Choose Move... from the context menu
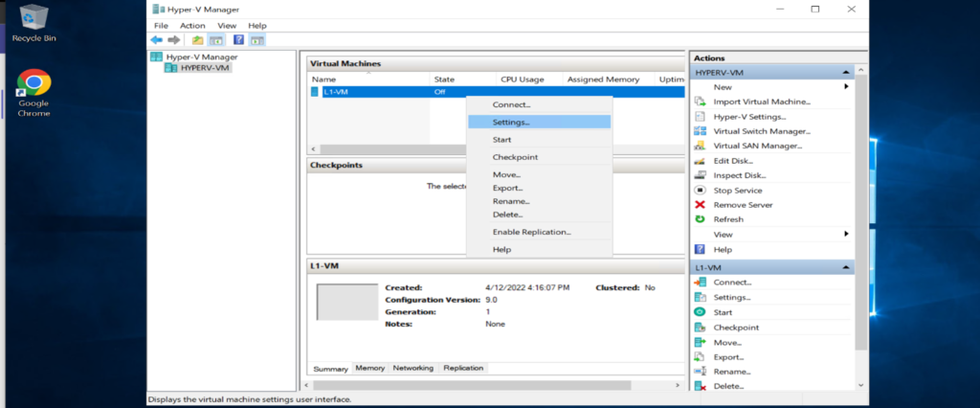The height and width of the screenshot is (408, 980). tap(540, 174)
